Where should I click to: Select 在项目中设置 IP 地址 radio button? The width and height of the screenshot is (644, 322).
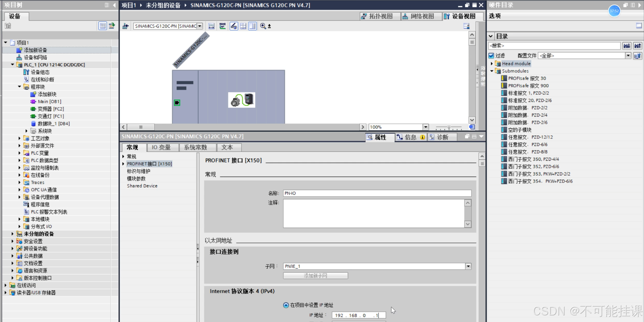[x=286, y=305]
